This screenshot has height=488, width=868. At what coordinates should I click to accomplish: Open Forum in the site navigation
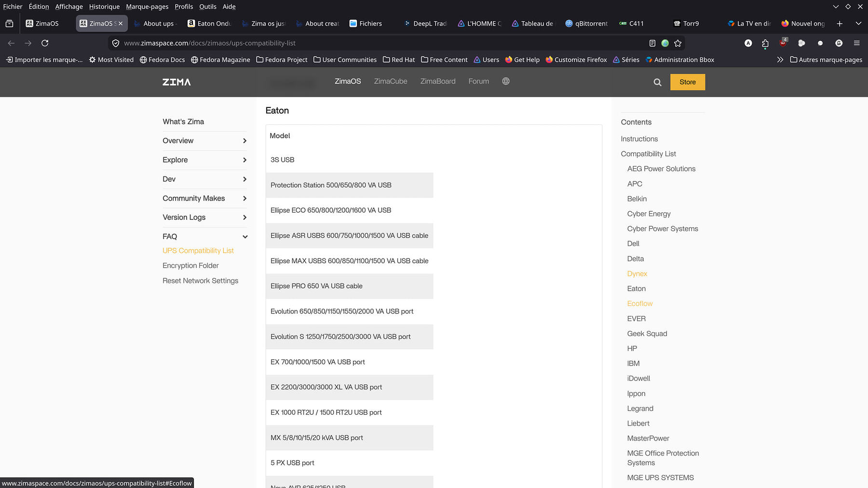click(x=479, y=81)
